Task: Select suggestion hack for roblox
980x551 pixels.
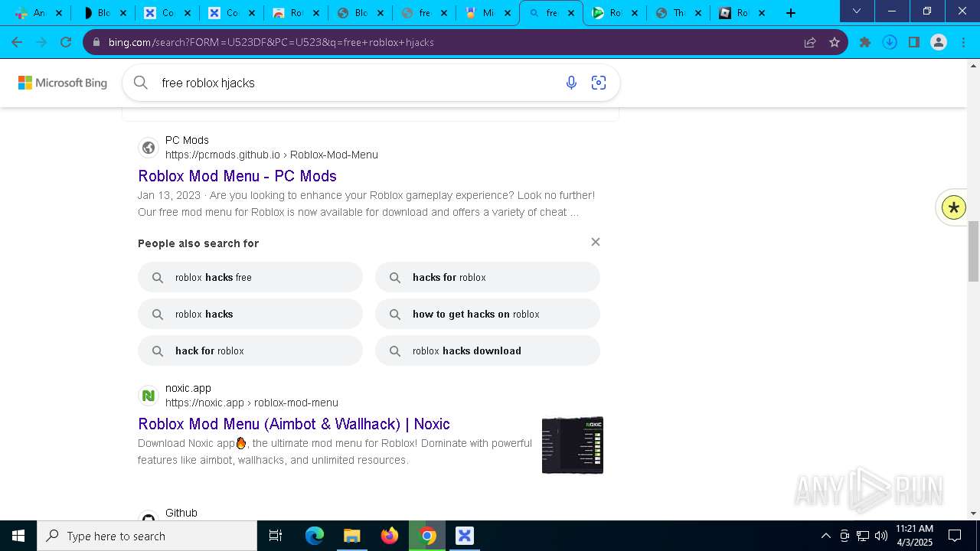Action: click(x=250, y=350)
